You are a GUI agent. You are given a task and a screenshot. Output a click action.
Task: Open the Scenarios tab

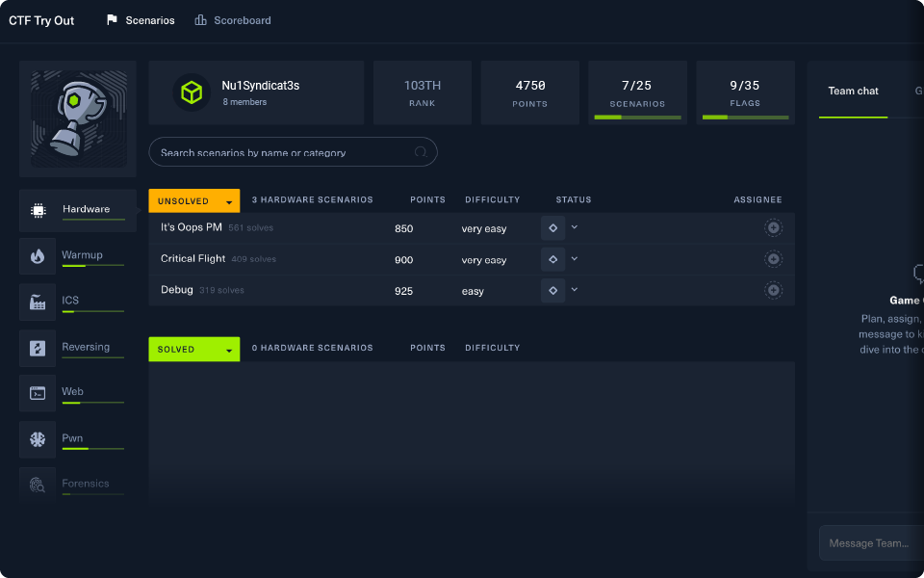point(141,20)
